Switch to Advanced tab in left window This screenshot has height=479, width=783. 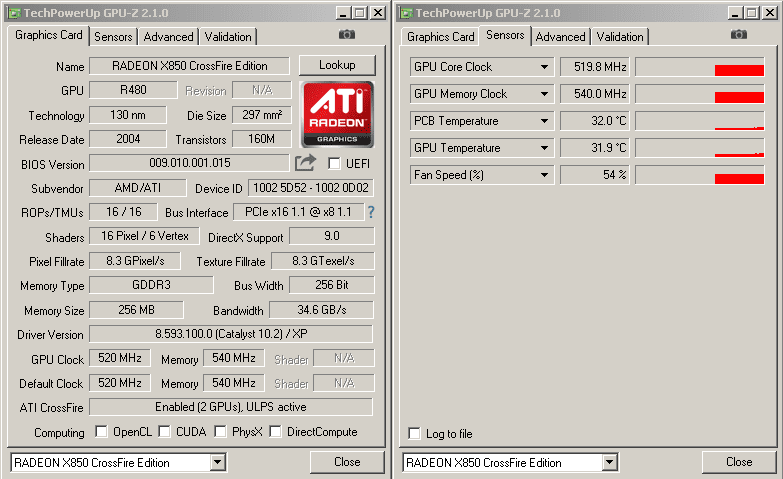click(x=168, y=37)
